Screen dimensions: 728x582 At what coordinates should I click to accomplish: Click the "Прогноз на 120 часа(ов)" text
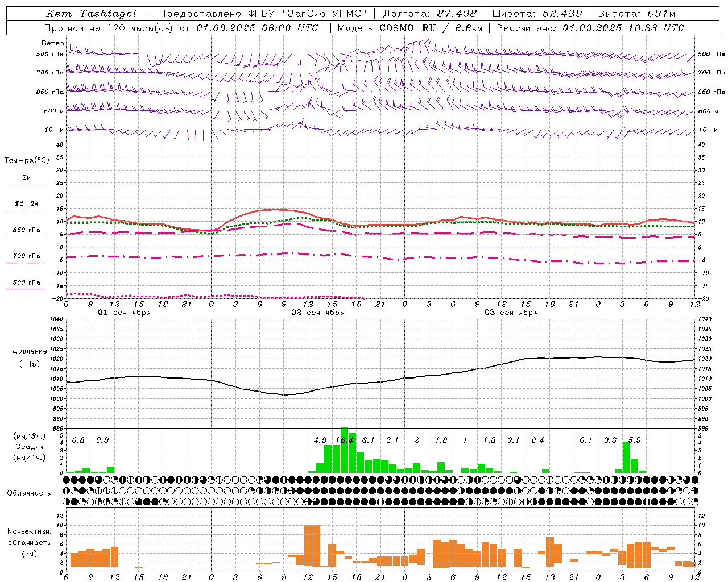pos(109,28)
